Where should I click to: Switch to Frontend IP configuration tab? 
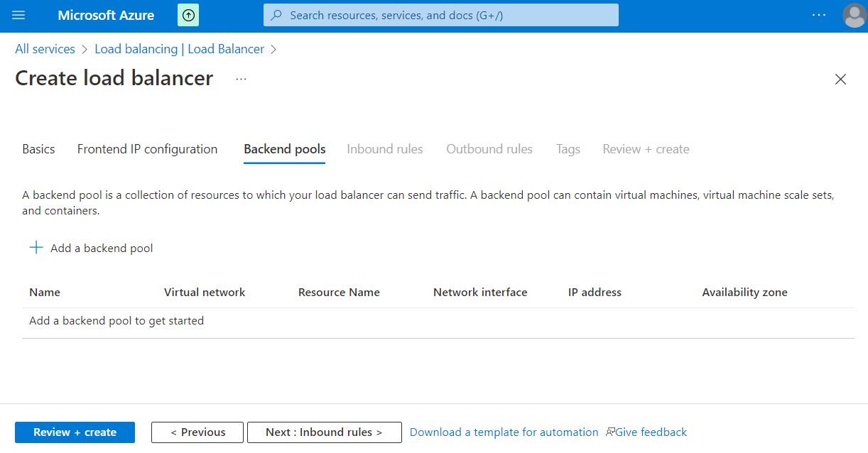[x=147, y=149]
